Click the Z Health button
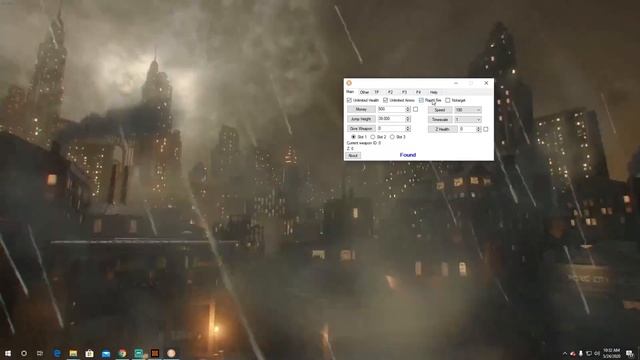Image resolution: width=640 pixels, height=360 pixels. [x=442, y=129]
